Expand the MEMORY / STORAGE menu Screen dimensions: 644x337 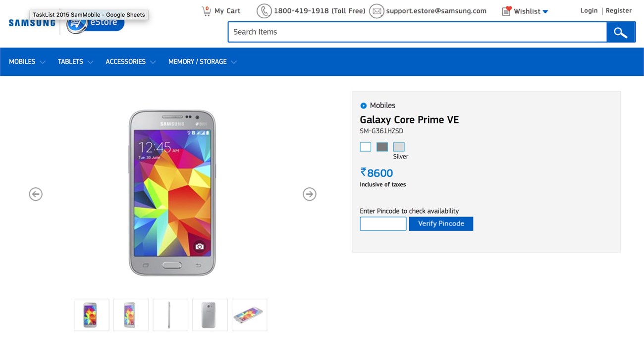pos(197,61)
